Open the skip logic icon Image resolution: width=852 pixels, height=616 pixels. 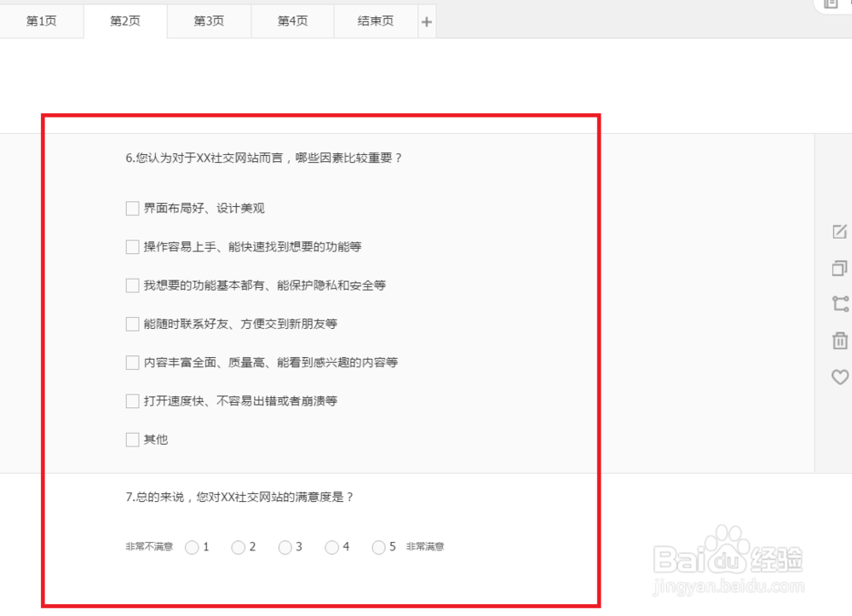pos(838,303)
